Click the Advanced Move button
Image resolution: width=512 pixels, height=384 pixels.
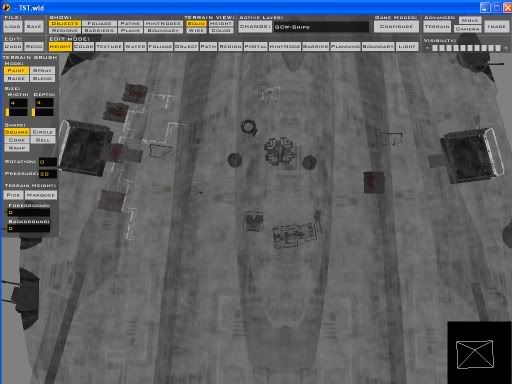[x=470, y=20]
